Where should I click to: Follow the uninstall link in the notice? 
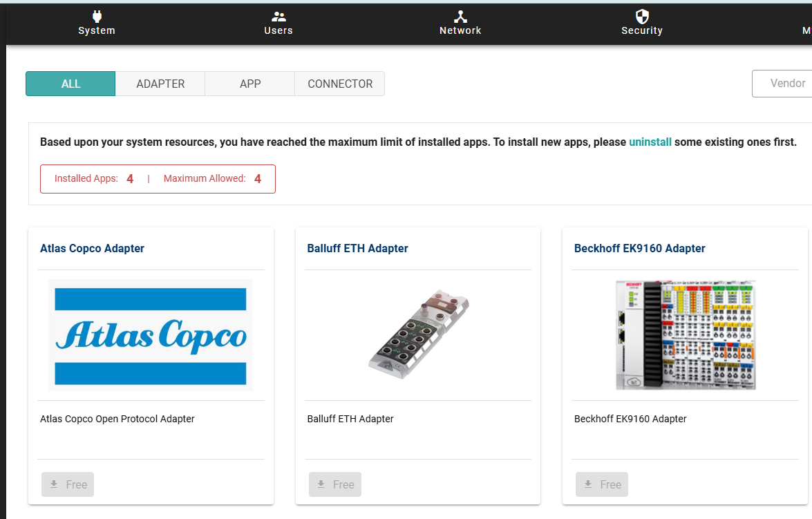[650, 142]
